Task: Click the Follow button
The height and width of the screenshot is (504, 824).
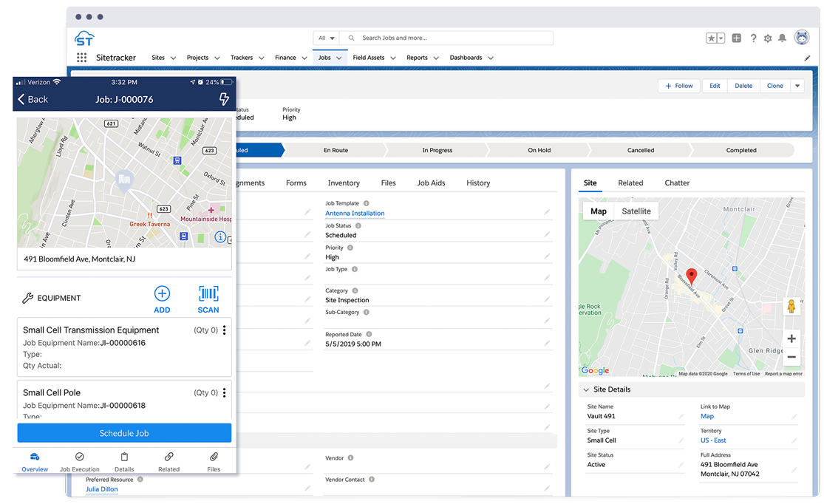Action: point(679,86)
